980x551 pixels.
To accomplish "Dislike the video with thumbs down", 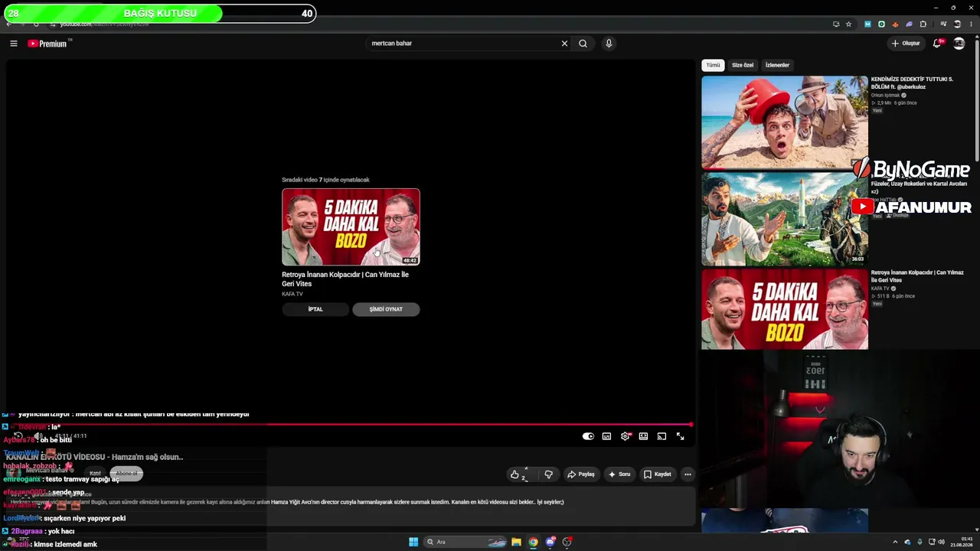I will 548,474.
